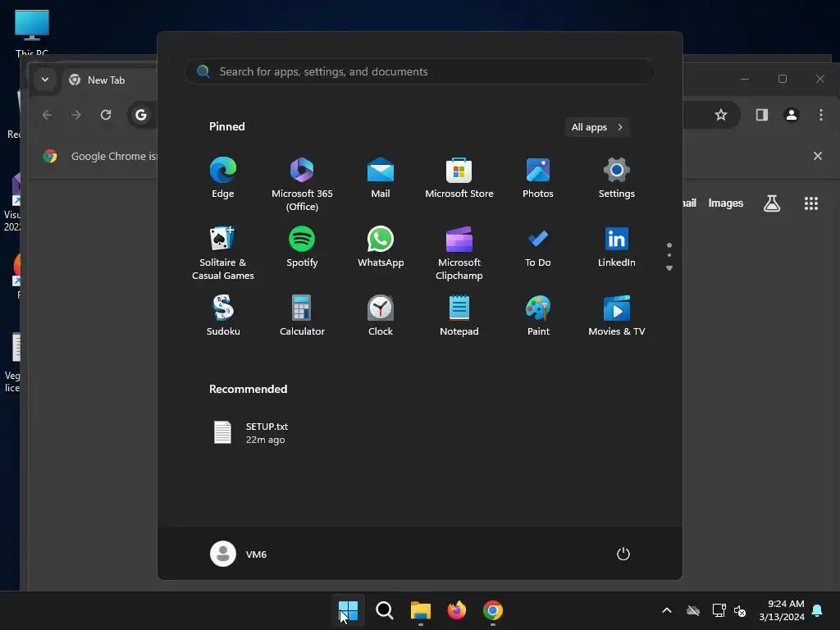The height and width of the screenshot is (630, 840).
Task: Click the OneDrive cloud tray icon
Action: (693, 610)
